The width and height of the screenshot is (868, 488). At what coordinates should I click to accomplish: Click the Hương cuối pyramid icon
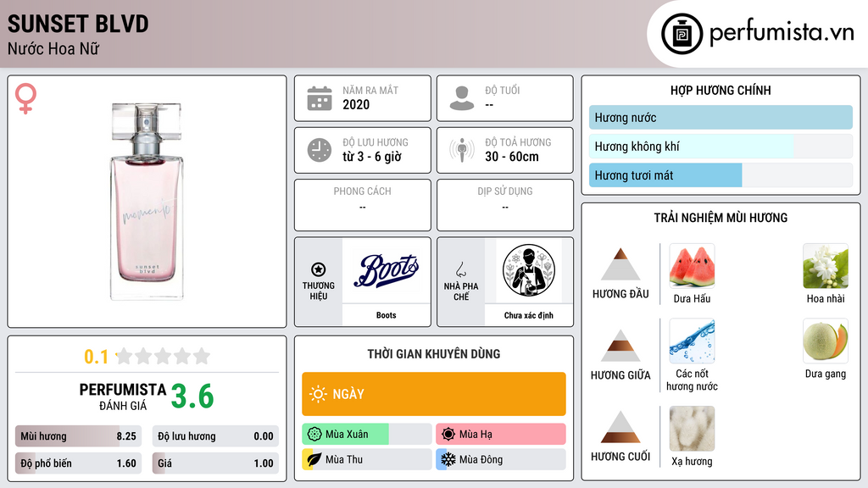coord(620,427)
